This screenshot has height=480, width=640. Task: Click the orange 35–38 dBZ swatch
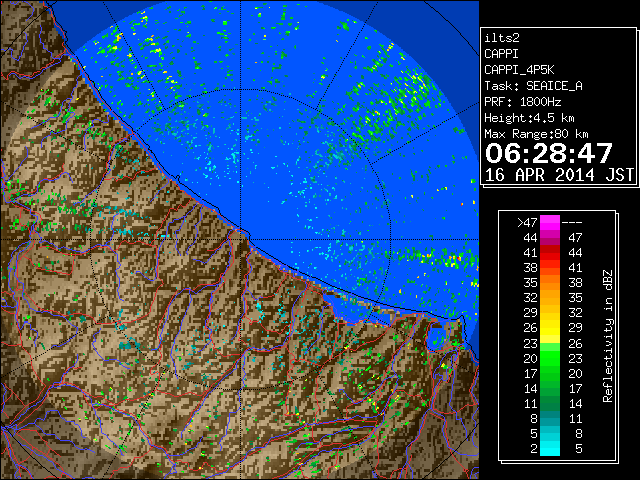[550, 283]
